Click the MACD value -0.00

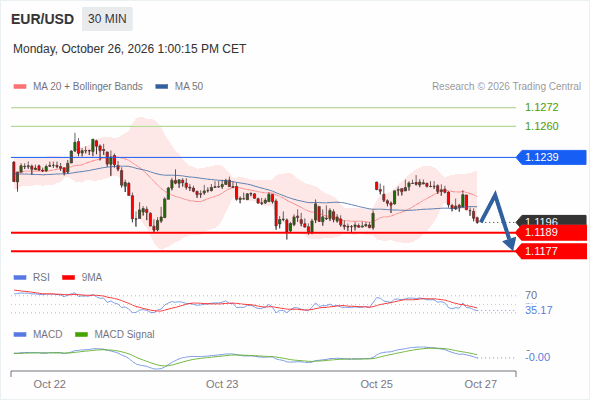coord(538,357)
